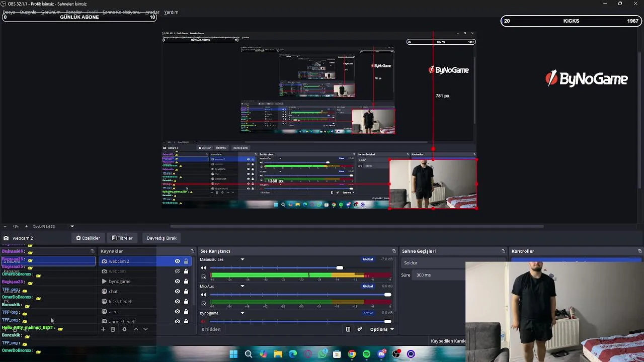Open the Dosya menu
Viewport: 644px width, 362px height.
(9, 12)
